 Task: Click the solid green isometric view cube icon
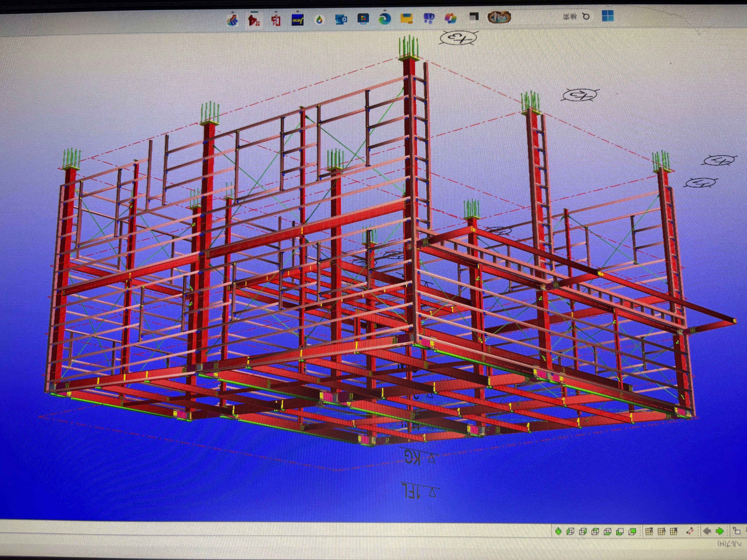tap(559, 531)
